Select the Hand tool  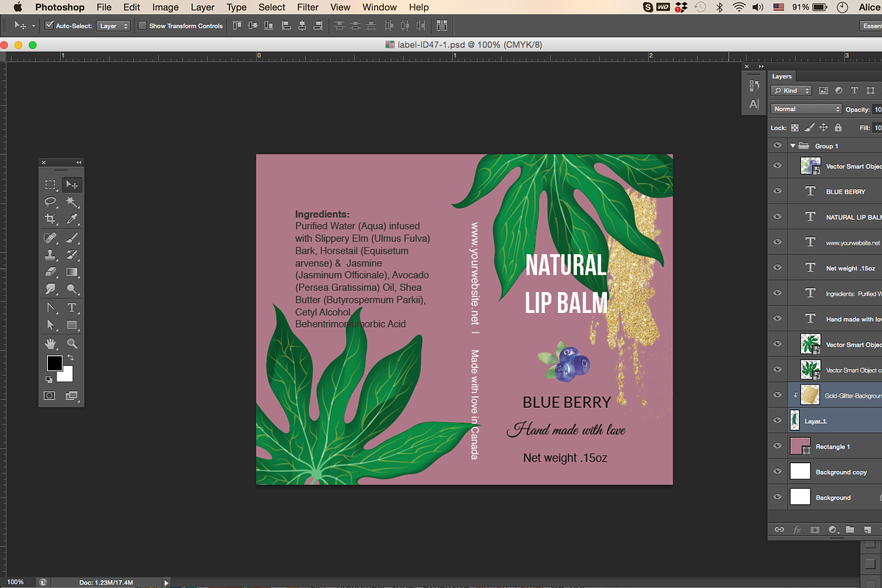50,343
